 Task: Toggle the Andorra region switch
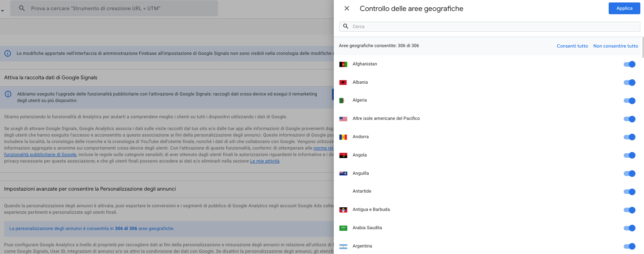pyautogui.click(x=629, y=137)
